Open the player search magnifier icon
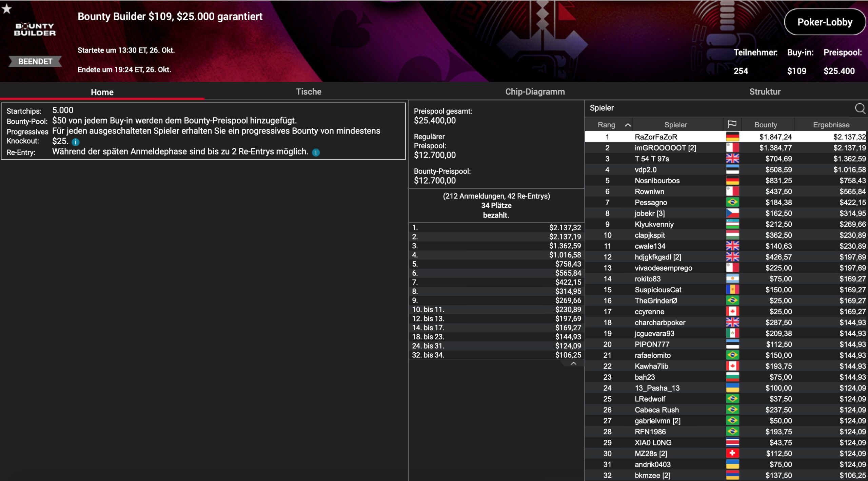This screenshot has width=868, height=481. click(860, 108)
